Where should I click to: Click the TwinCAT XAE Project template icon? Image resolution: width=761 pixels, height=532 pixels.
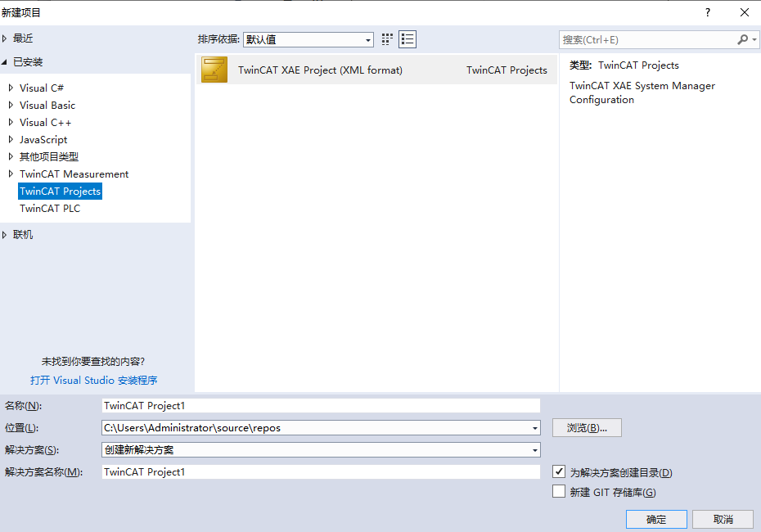coord(214,70)
